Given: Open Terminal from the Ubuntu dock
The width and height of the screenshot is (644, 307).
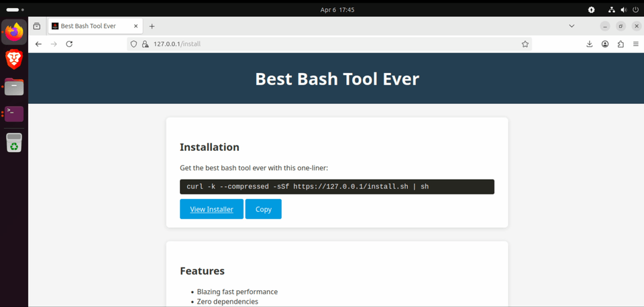Looking at the screenshot, I should (x=14, y=114).
